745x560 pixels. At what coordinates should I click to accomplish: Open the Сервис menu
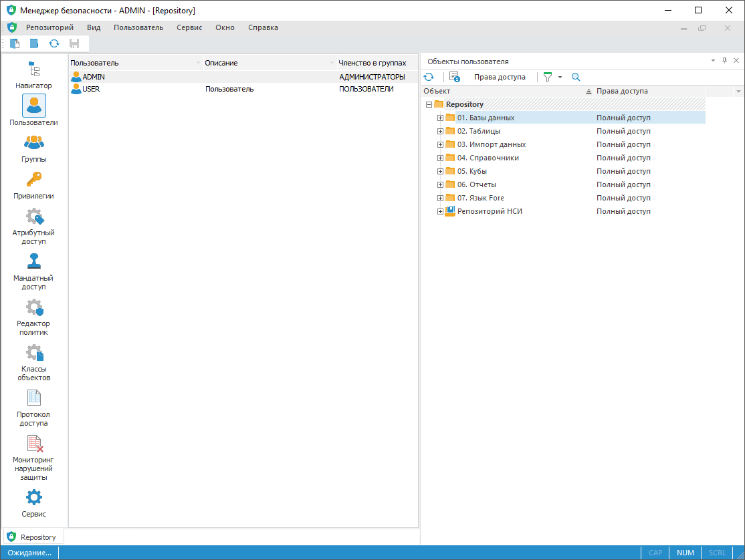(189, 27)
